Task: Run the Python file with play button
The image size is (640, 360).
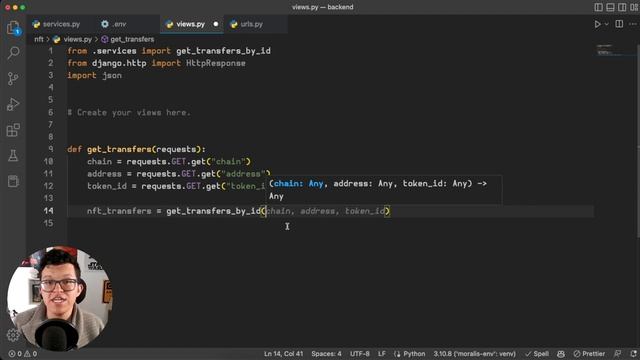Action: pyautogui.click(x=597, y=24)
